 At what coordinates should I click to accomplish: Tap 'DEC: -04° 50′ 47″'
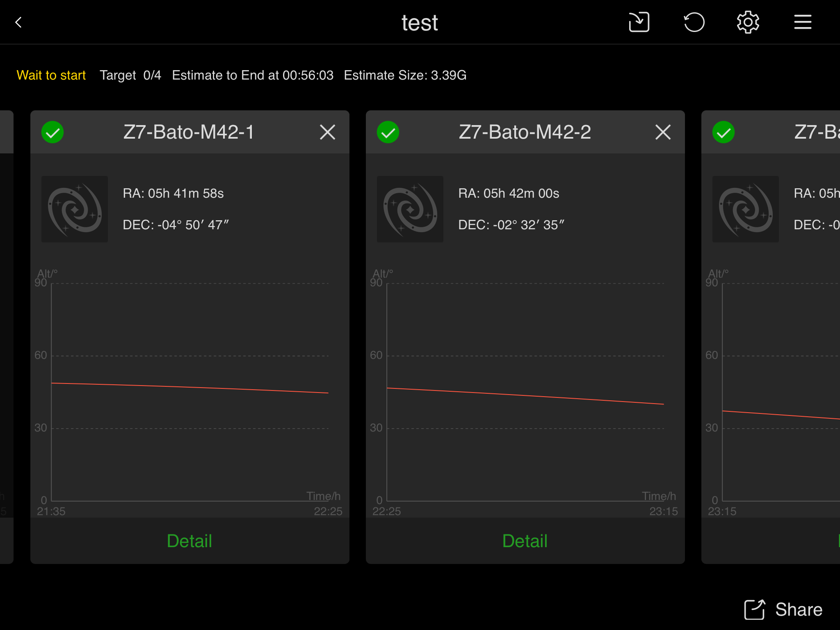pyautogui.click(x=176, y=225)
